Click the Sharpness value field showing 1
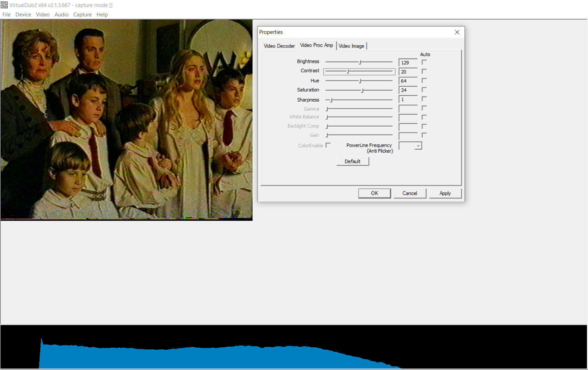Screen dimensions: 588x370 click(x=408, y=100)
